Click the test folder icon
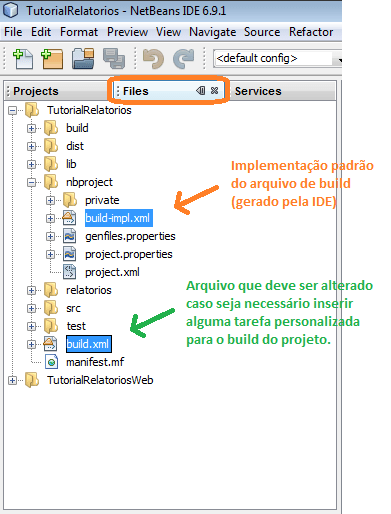The image size is (391, 514). click(x=51, y=326)
